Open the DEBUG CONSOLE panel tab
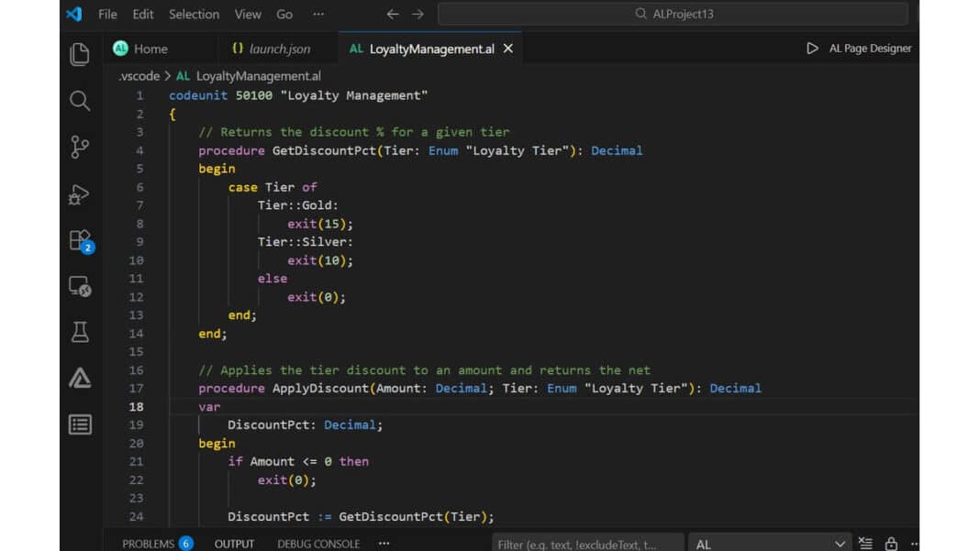This screenshot has width=980, height=551. (x=318, y=544)
